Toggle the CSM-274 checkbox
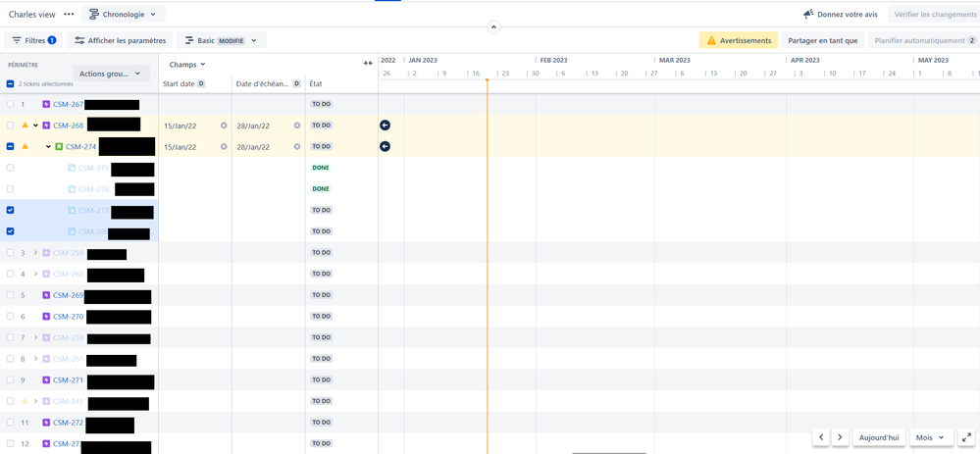The height and width of the screenshot is (454, 980). (10, 147)
